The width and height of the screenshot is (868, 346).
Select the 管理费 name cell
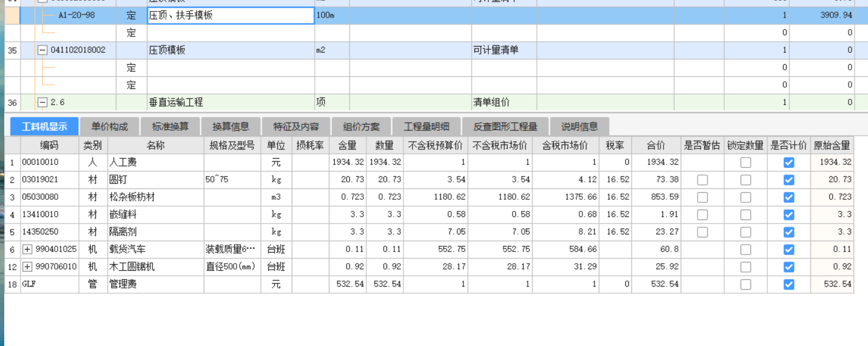pyautogui.click(x=156, y=284)
